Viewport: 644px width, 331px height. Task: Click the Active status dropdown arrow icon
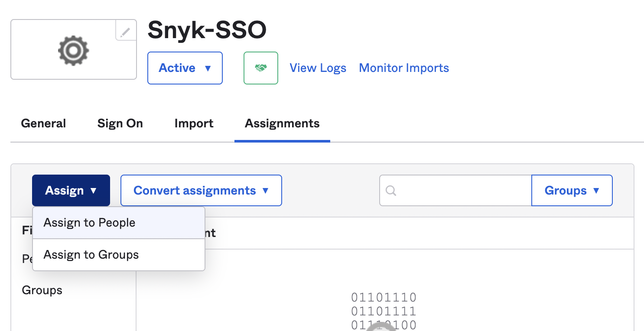208,68
